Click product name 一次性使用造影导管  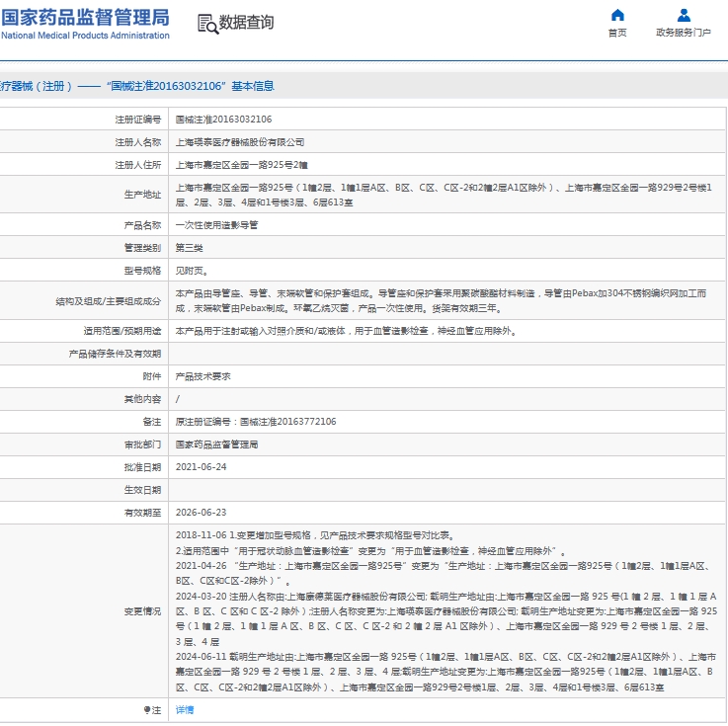click(216, 225)
